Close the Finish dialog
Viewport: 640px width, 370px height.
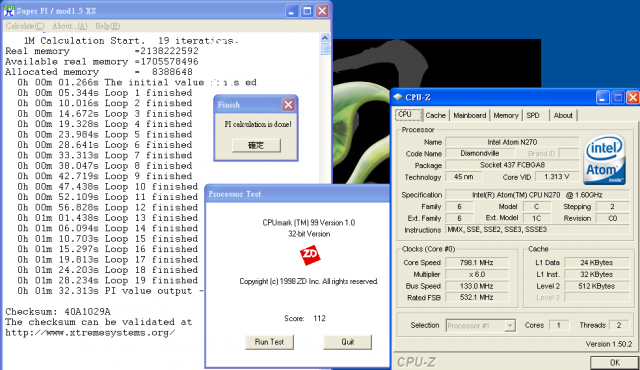coord(288,105)
